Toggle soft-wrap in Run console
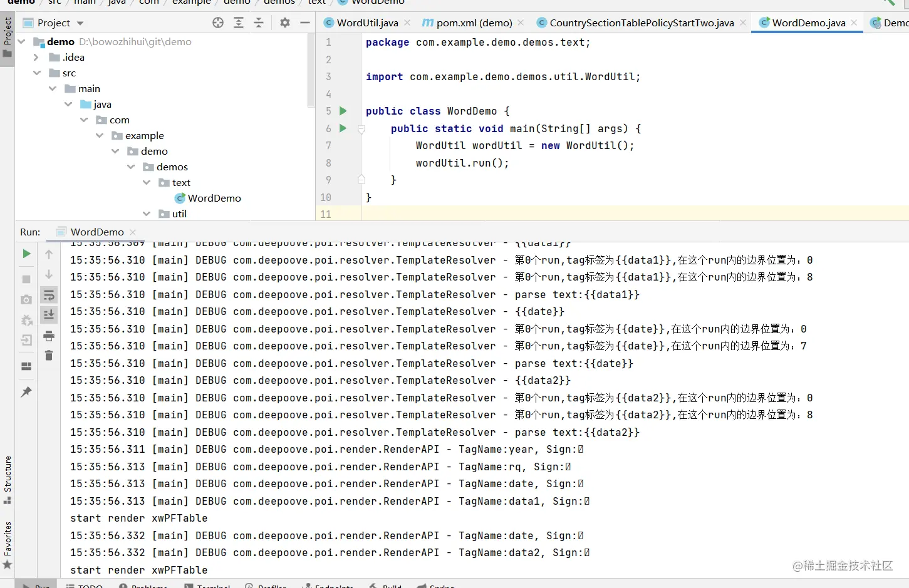The width and height of the screenshot is (909, 588). coord(49,294)
